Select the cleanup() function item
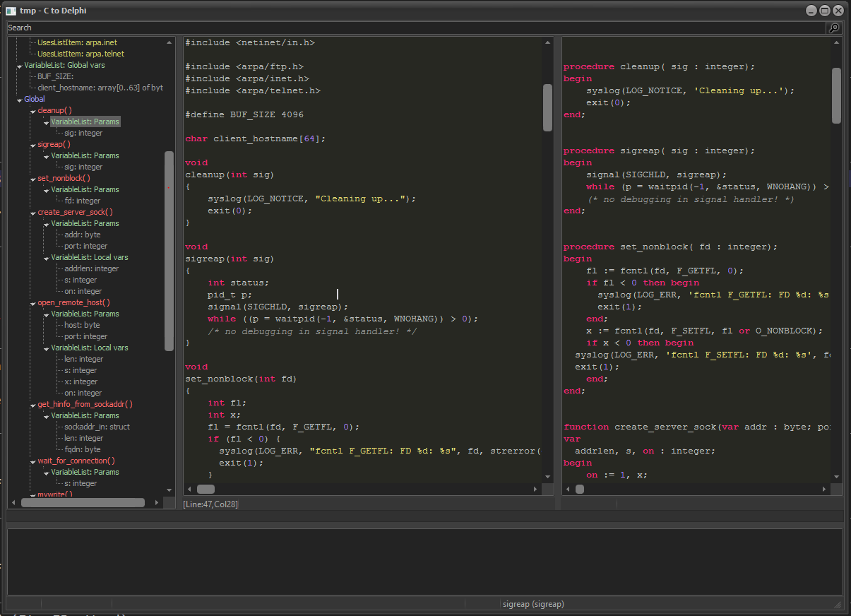 point(54,110)
